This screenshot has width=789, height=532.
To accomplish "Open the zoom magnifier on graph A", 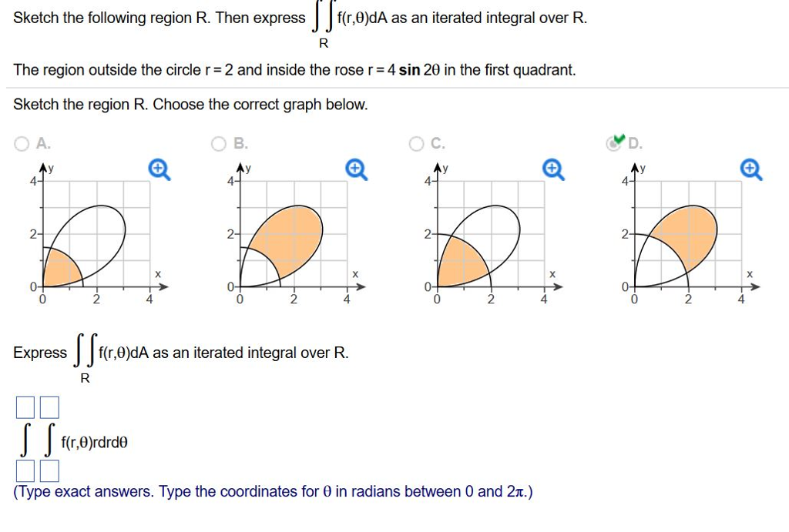I will tap(159, 169).
